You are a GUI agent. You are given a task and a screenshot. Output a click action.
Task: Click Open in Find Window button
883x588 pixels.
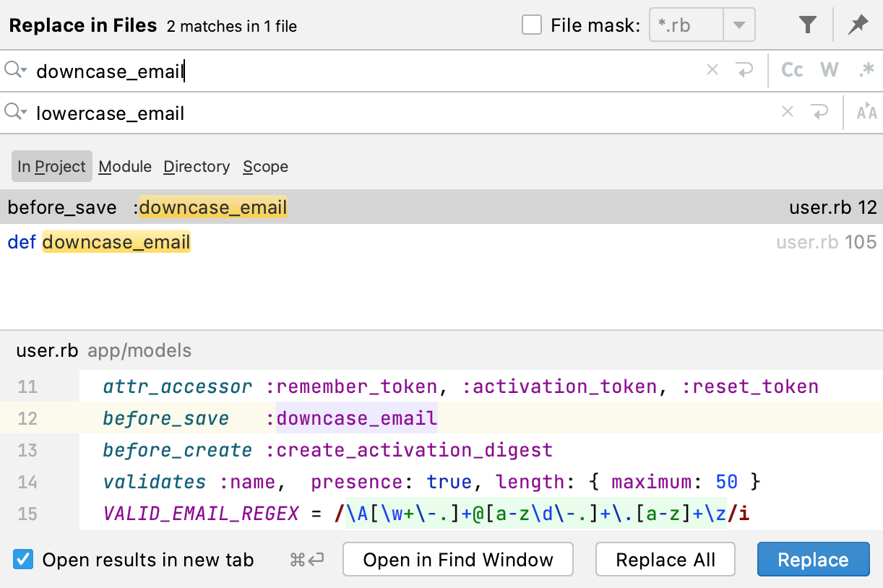tap(458, 560)
